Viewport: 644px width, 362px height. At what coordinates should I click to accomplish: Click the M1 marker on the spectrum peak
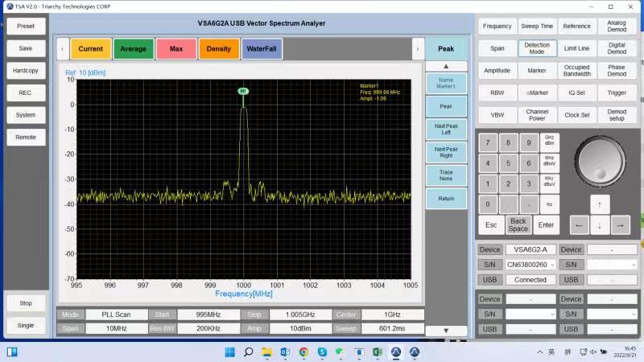coord(243,92)
